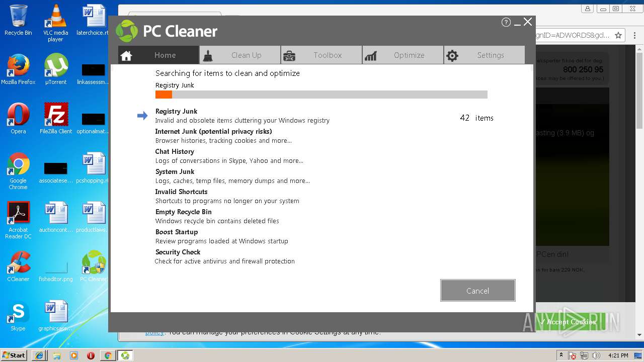Open the Toolbox tab

321,55
